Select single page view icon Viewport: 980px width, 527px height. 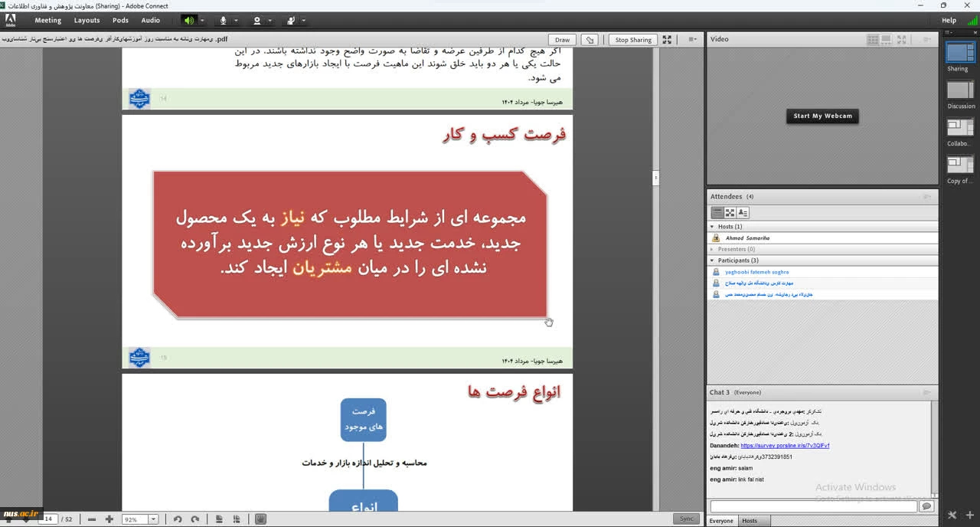click(219, 519)
